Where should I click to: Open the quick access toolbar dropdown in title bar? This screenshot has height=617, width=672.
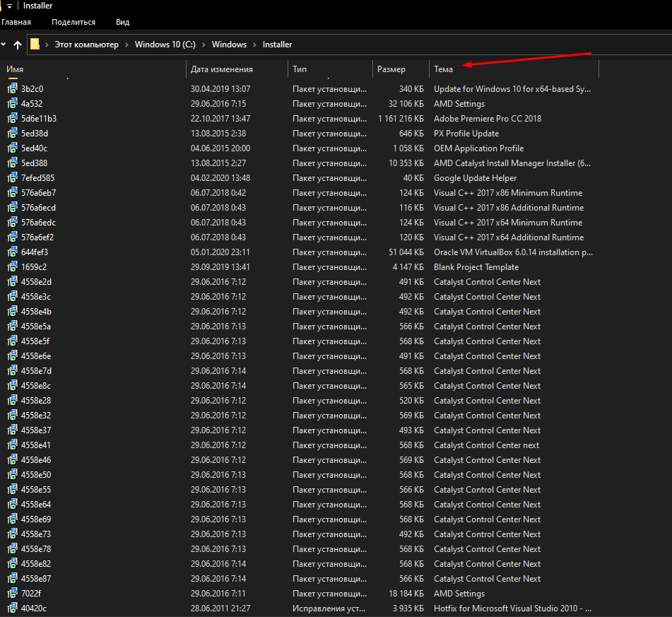click(9, 6)
